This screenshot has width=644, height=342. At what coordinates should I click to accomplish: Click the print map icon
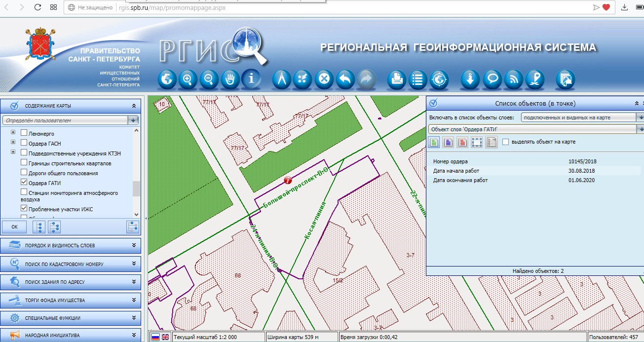tap(396, 79)
